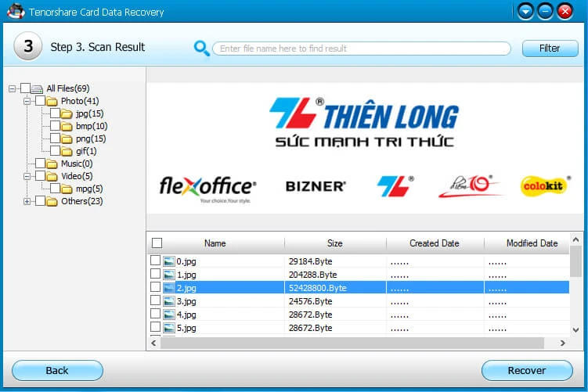
Task: Click the file list scroll up arrow
Action: 576,239
